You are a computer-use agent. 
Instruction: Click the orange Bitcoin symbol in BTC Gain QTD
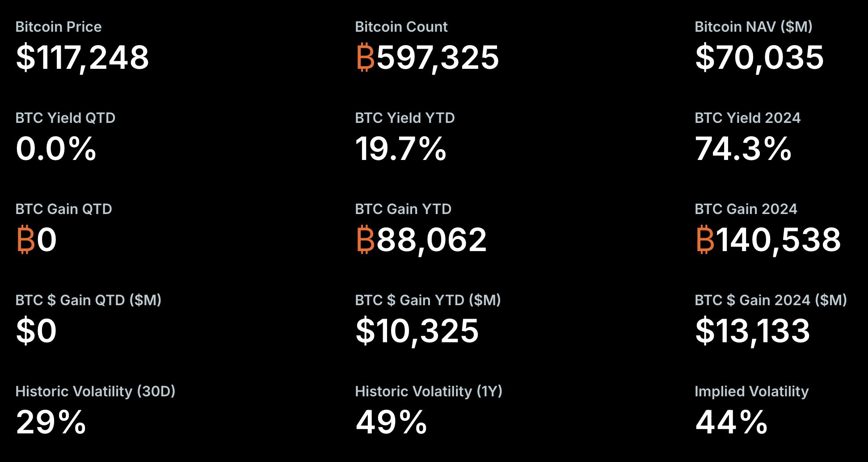click(25, 239)
